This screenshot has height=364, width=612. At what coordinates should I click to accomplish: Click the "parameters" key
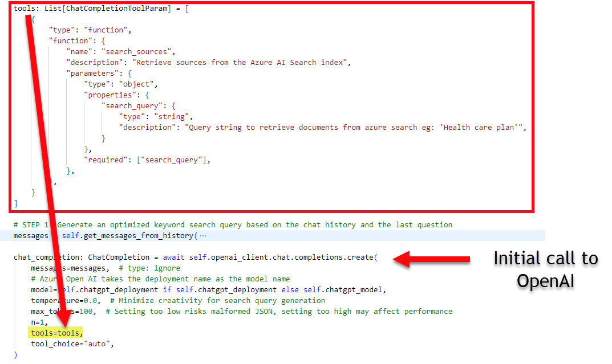coord(92,73)
